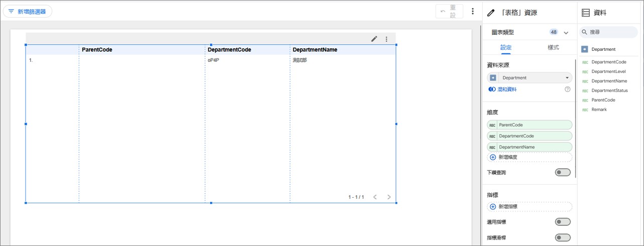Click the pencil edit icon above the table

pos(374,39)
